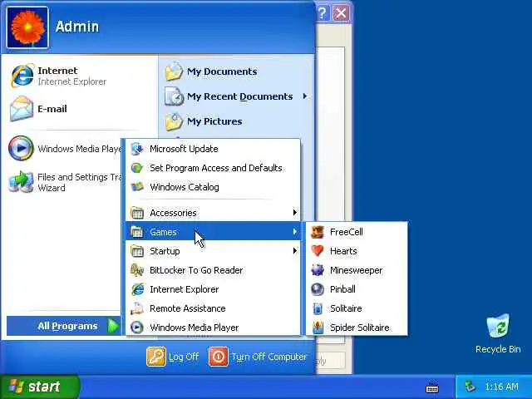
Task: Click Set Program Access and Defaults icon
Action: coord(137,168)
